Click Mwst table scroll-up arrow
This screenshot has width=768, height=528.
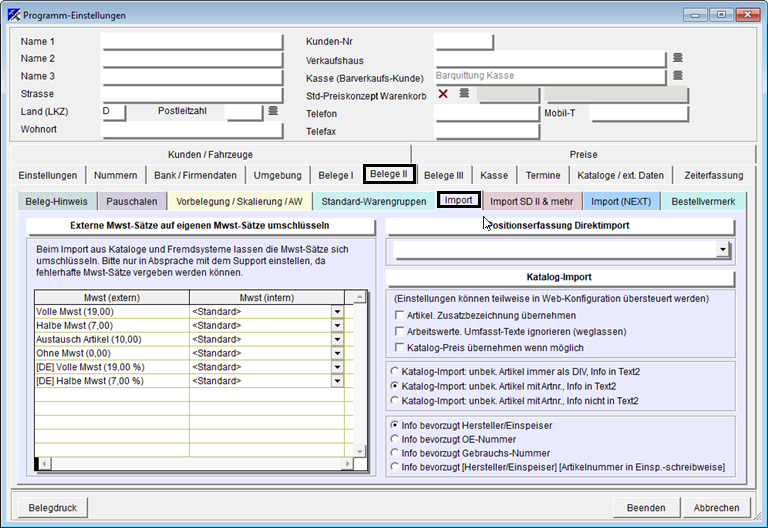coord(360,297)
